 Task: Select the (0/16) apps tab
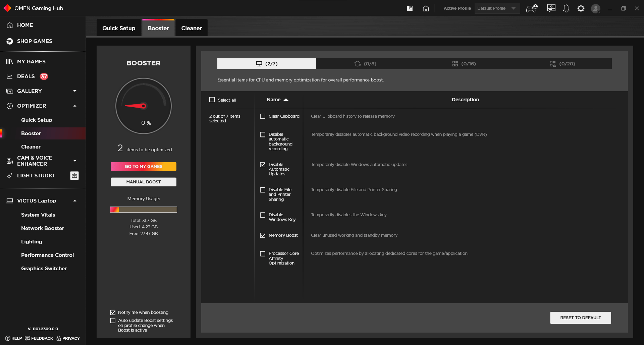coord(464,64)
